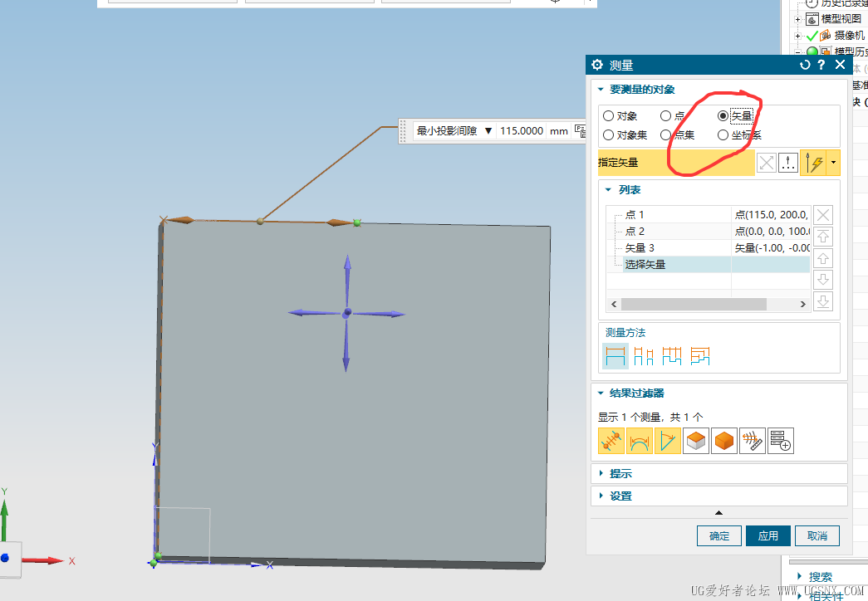Open the vector dialog icon

pos(787,163)
